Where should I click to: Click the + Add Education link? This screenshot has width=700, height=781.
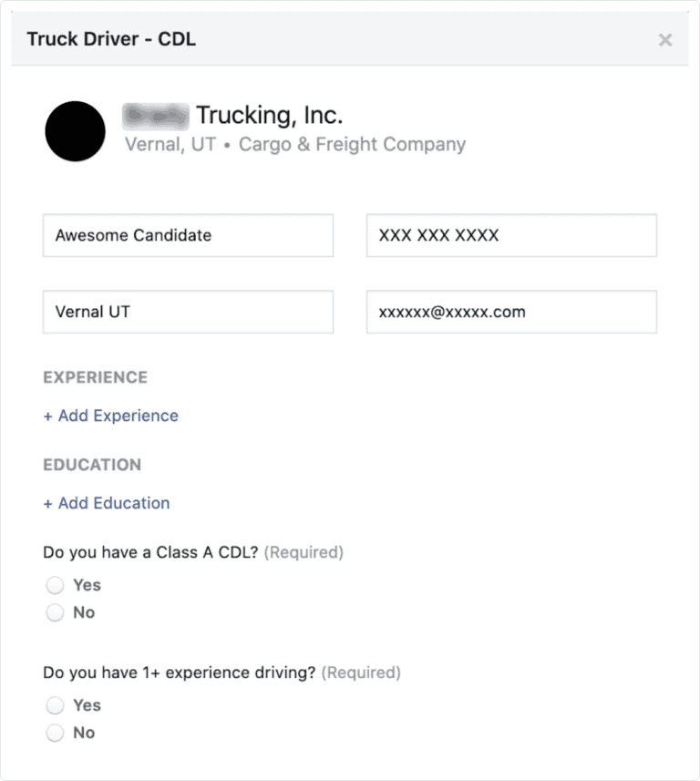click(107, 503)
